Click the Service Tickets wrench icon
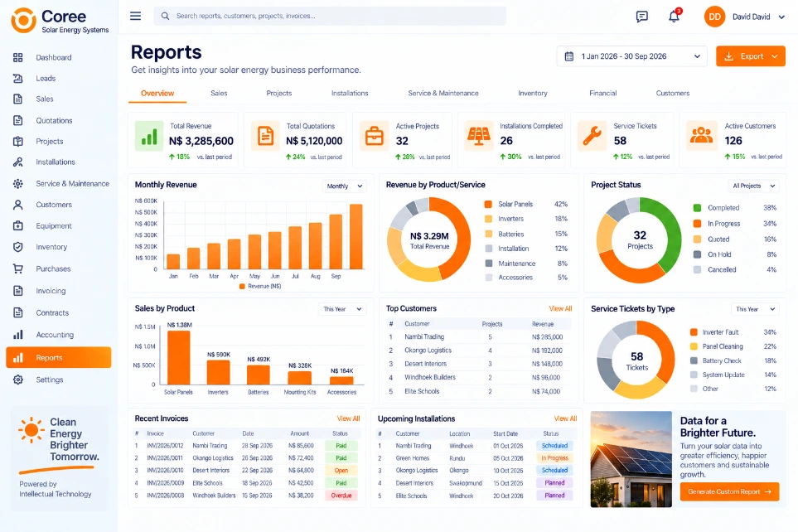This screenshot has height=532, width=798. pos(592,136)
